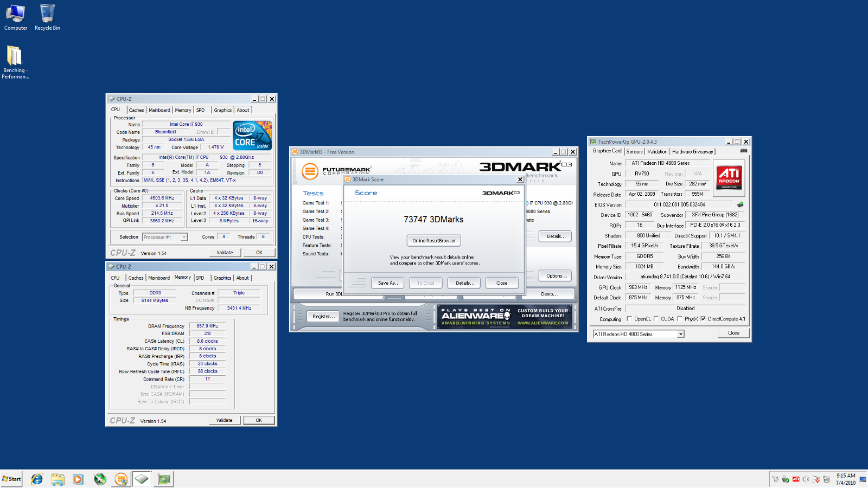Switch to the Sensors tab in GPU-Z
Viewport: 868px width, 488px height.
point(634,152)
